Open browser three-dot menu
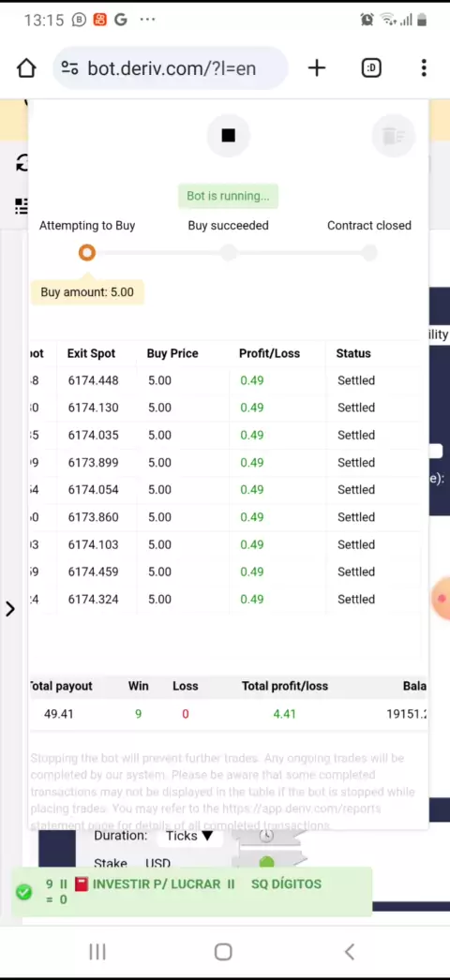Image resolution: width=450 pixels, height=980 pixels. [424, 68]
